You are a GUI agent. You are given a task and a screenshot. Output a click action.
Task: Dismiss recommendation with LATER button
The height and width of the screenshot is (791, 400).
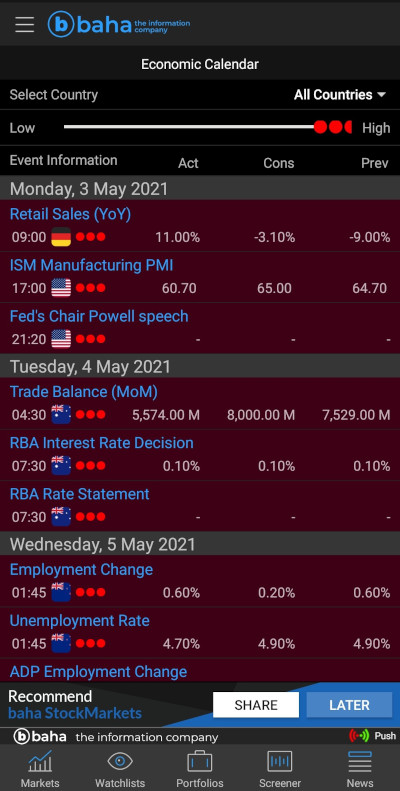tap(349, 705)
